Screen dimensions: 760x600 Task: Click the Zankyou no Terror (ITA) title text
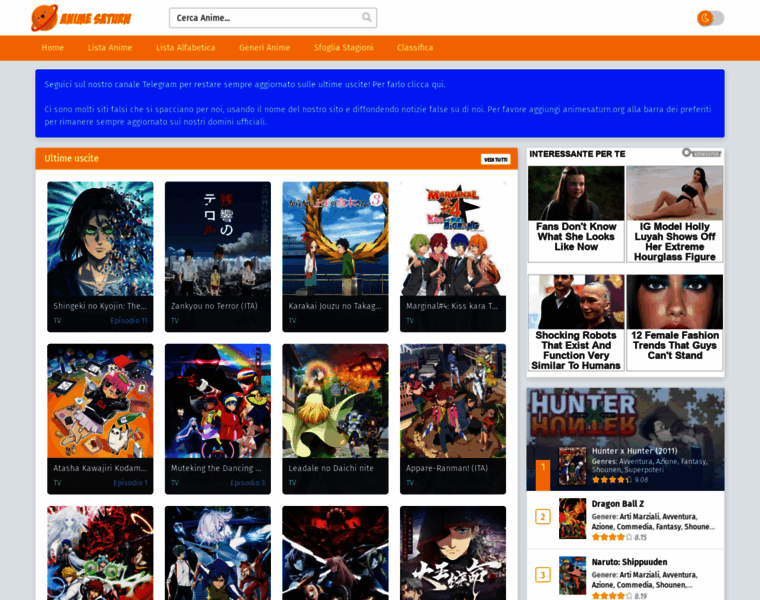214,306
